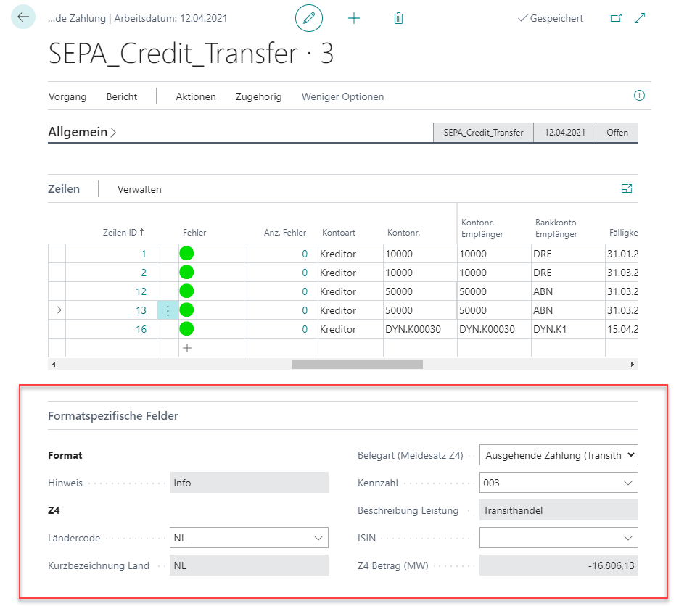Viewport: 700px width, 606px height.
Task: Open the ISIN dropdown
Action: click(627, 538)
